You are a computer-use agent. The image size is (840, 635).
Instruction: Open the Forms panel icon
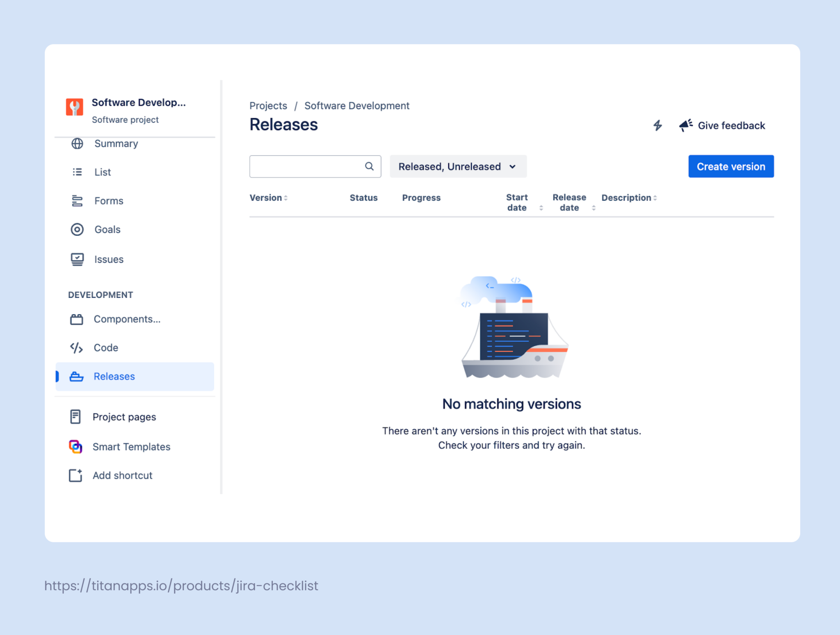[77, 201]
